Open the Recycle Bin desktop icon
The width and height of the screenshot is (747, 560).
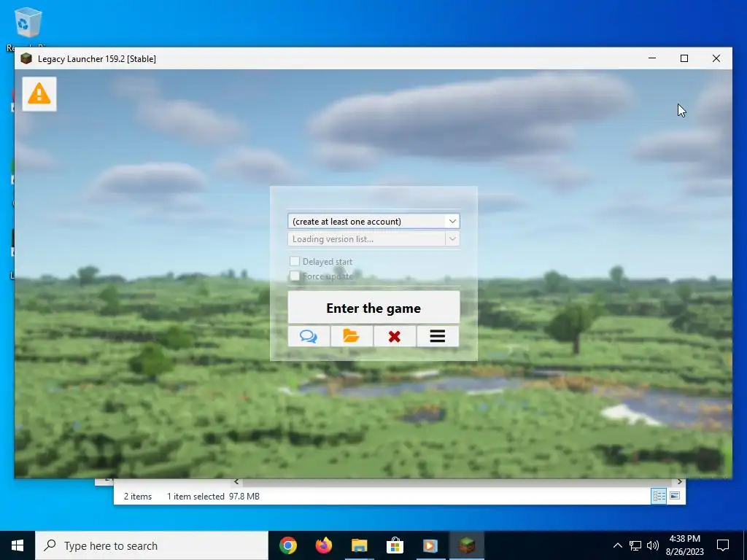coord(28,23)
